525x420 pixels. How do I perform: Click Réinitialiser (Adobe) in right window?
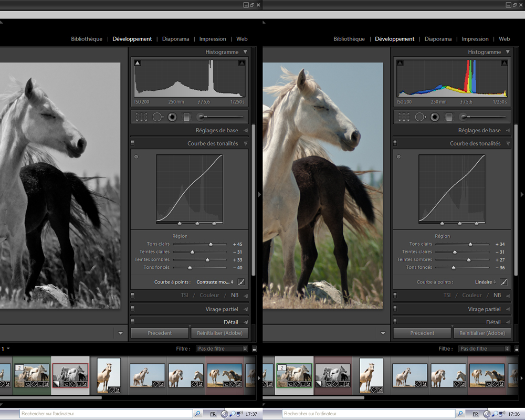point(482,333)
